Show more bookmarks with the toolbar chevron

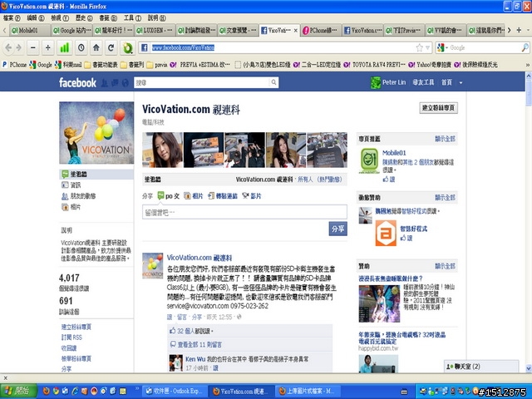(528, 65)
